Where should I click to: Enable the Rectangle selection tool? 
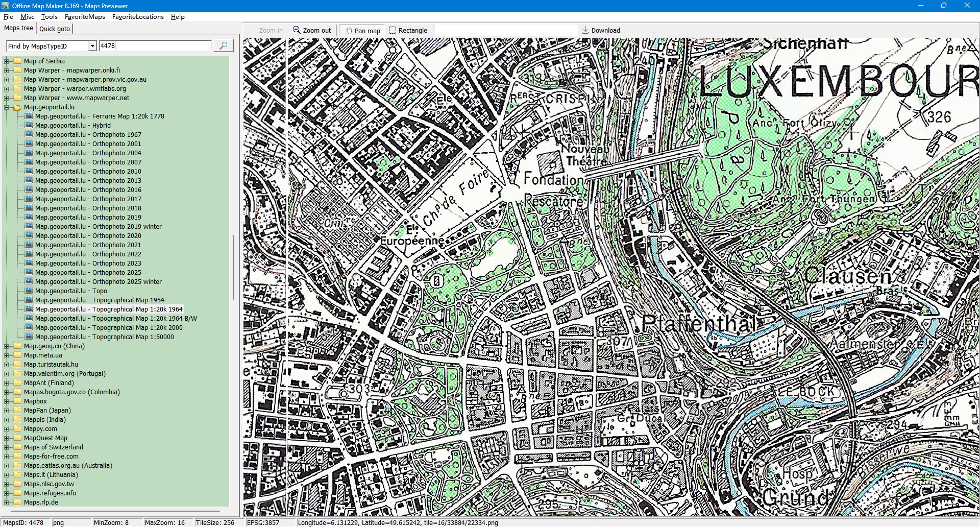408,30
